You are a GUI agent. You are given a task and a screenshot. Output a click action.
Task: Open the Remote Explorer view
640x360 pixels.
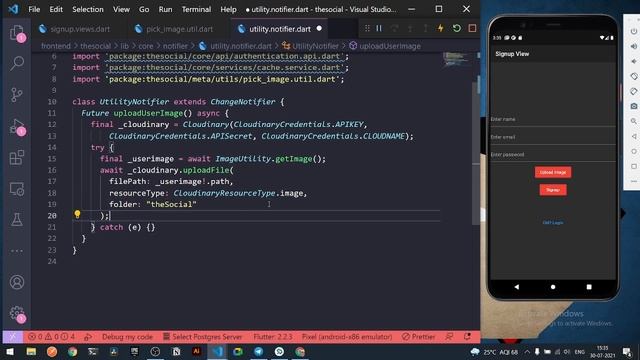pyautogui.click(x=17, y=189)
